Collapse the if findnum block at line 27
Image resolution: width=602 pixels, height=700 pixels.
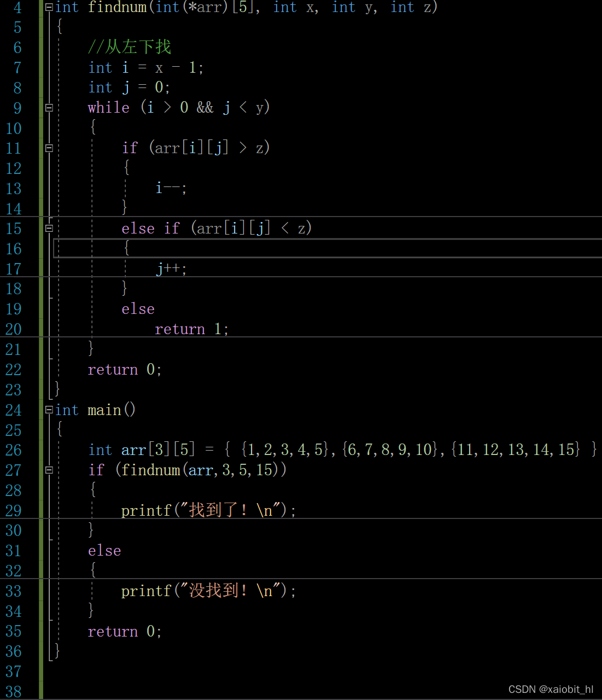click(x=49, y=470)
